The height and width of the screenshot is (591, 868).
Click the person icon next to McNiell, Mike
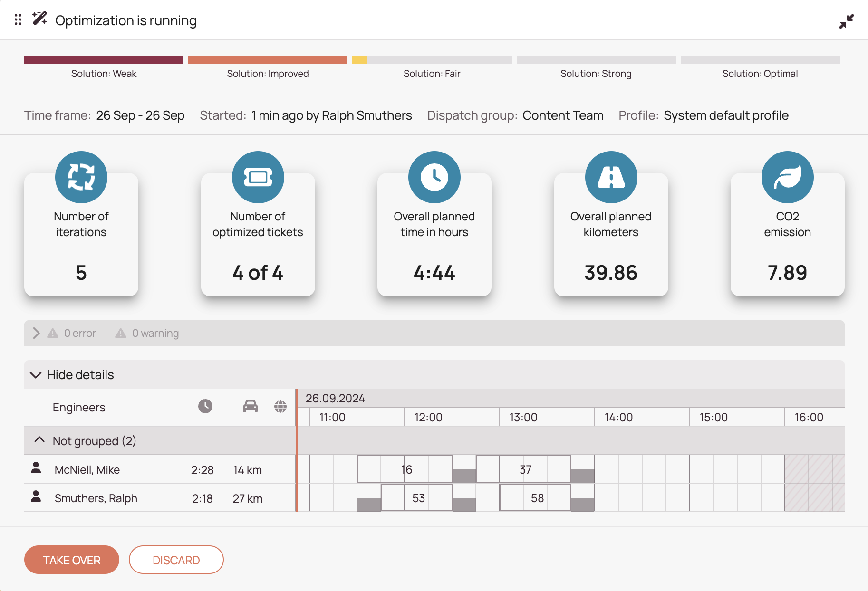37,469
